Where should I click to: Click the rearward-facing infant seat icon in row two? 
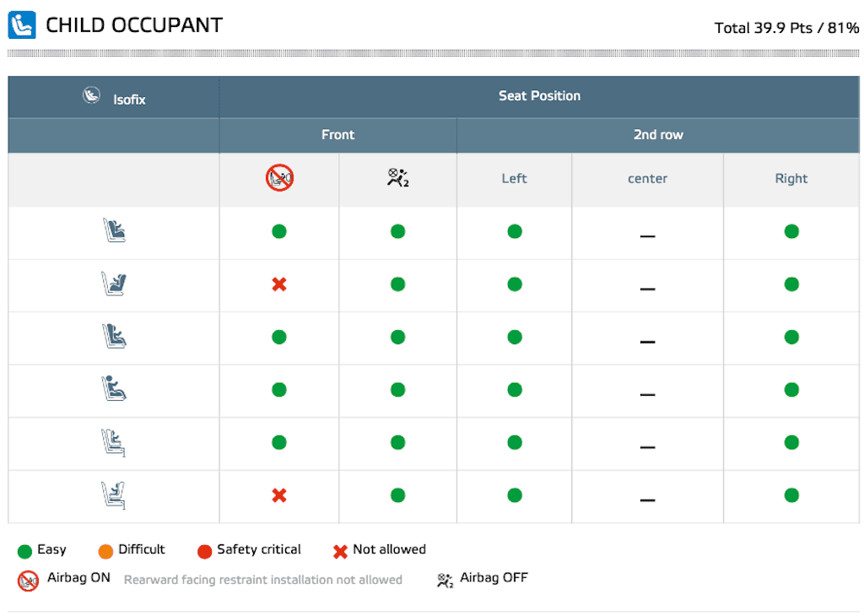[x=113, y=284]
